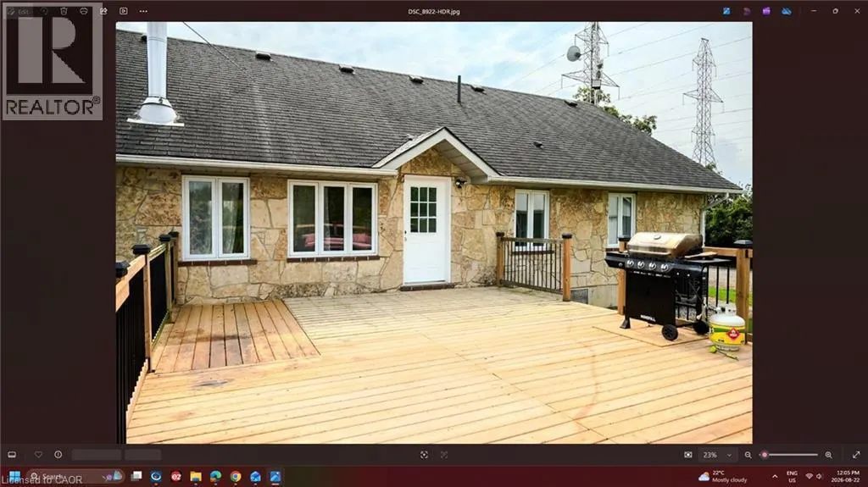This screenshot has width=868, height=487.
Task: Click the ENG US language indicator
Action: [793, 477]
